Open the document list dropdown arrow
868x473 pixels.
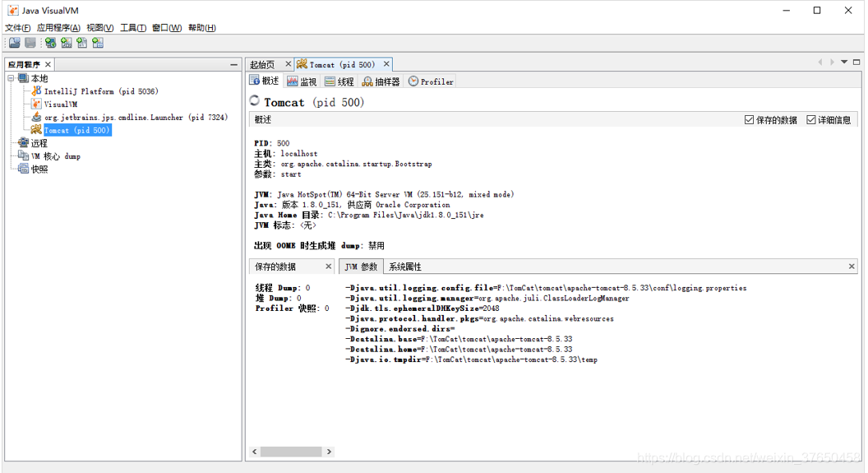tap(844, 62)
